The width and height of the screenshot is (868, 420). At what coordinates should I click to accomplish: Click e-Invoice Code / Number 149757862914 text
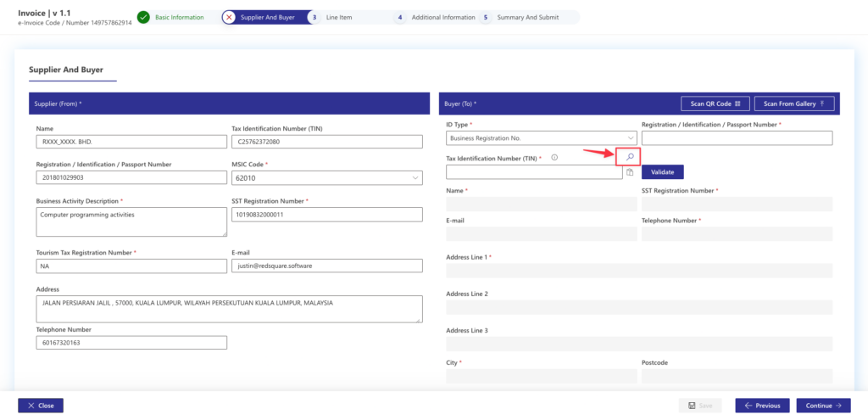point(75,23)
